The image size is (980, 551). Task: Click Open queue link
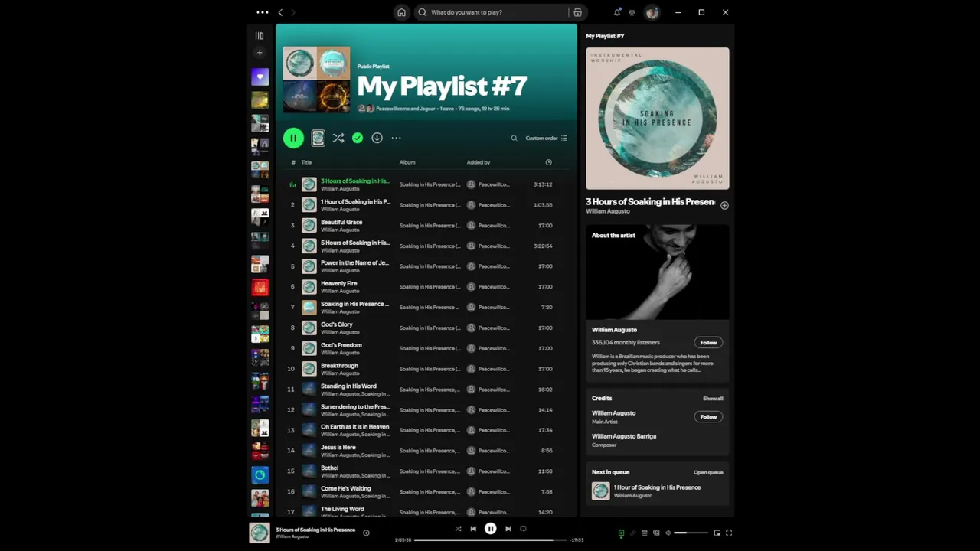tap(708, 473)
